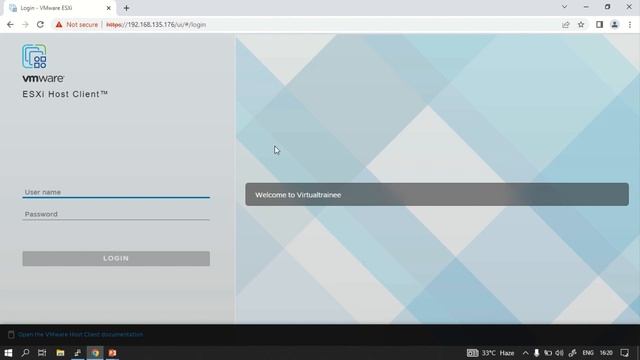Expand the hidden system tray icons

tap(525, 353)
